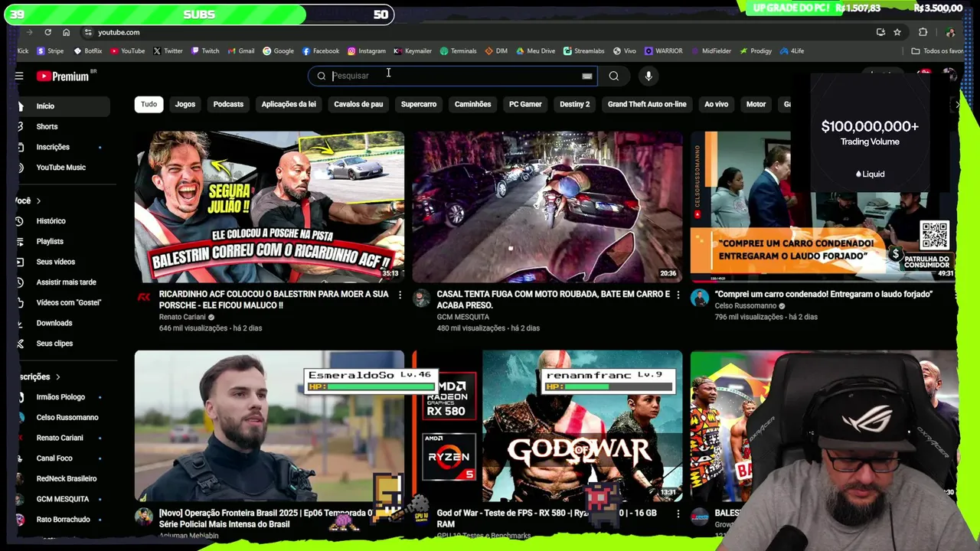
Task: Open the browser extensions puzzle icon
Action: tap(923, 32)
